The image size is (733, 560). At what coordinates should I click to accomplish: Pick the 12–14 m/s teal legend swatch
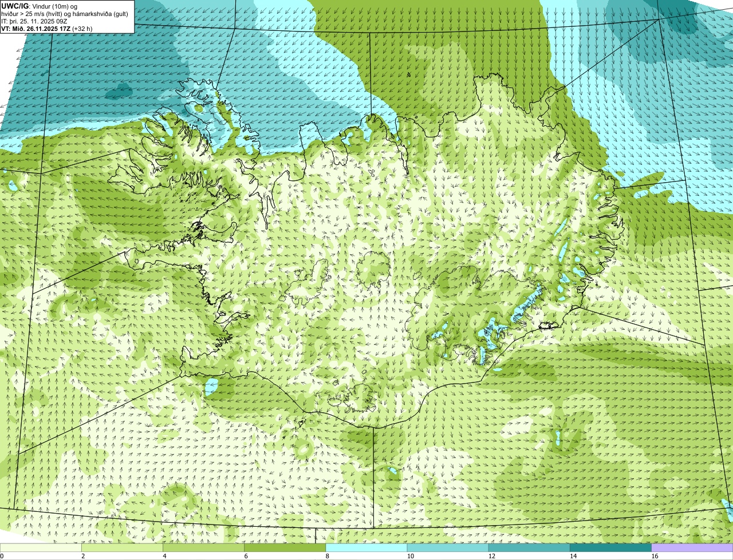tap(529, 547)
